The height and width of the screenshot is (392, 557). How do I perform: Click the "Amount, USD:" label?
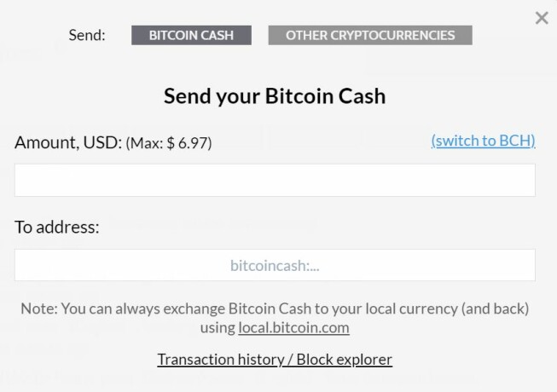pos(68,141)
